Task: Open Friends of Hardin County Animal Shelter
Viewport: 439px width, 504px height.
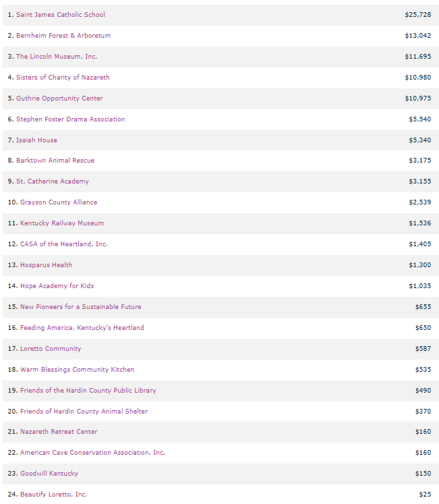Action: tap(84, 412)
